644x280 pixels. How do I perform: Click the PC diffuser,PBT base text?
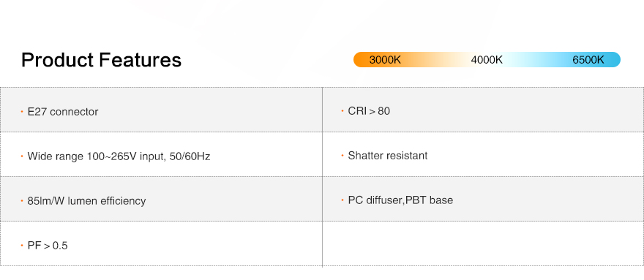pos(400,200)
